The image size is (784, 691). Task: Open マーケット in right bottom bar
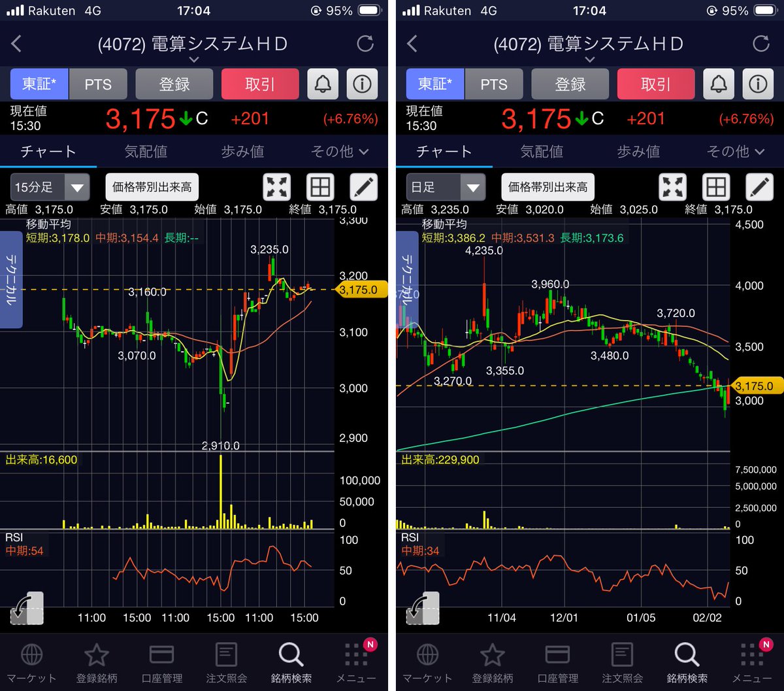pos(429,662)
